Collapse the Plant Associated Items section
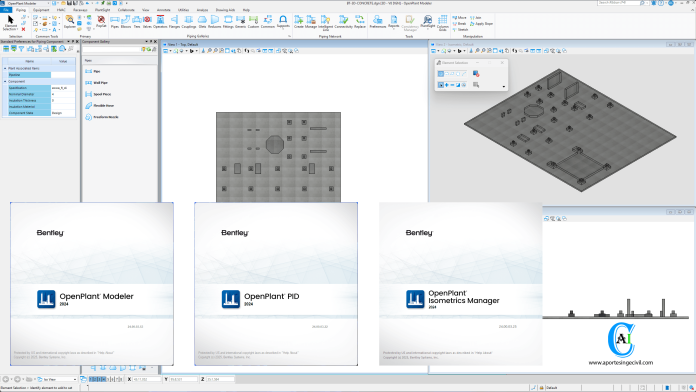Viewport: 696px width, 392px height. tap(5, 68)
